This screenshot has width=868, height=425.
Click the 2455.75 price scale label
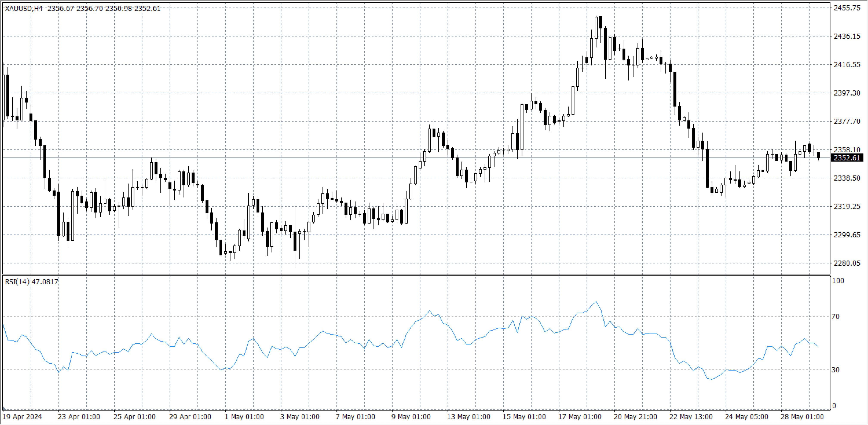click(x=847, y=8)
